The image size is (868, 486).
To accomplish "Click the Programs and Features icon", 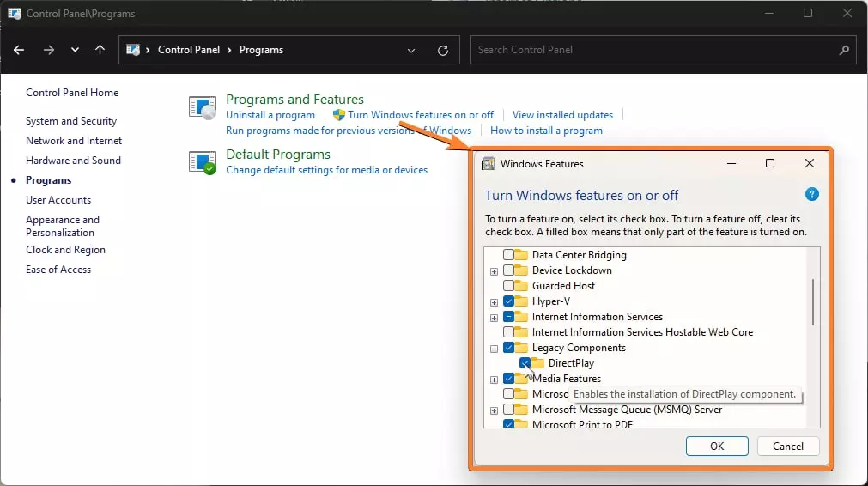I will [203, 107].
